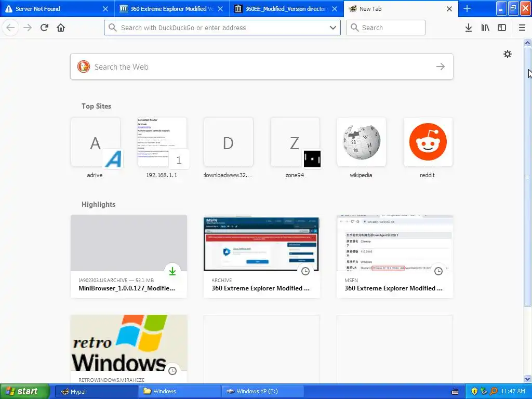Click the magnifier icon in address bar
Viewport: 532px width, 399px height.
pos(113,28)
